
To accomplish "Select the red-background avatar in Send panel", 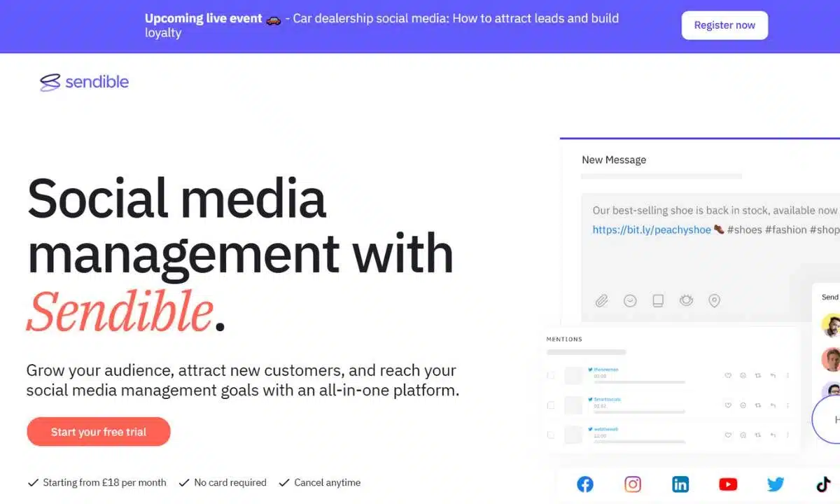I will point(830,359).
